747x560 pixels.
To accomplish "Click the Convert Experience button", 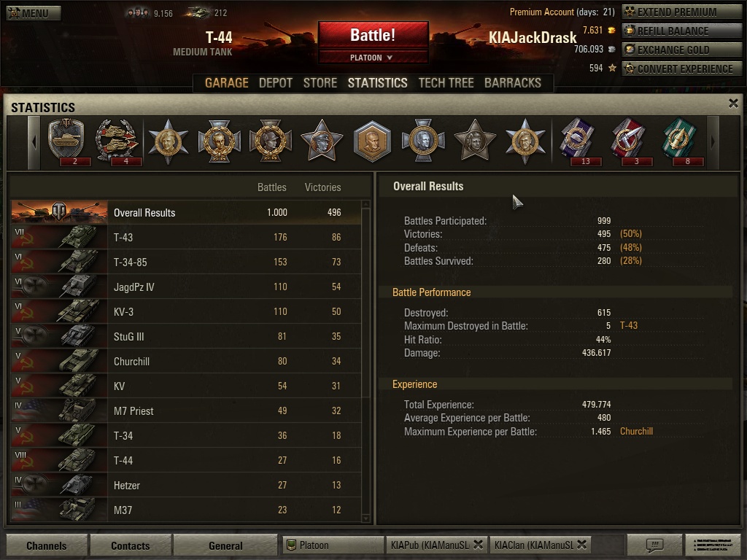I will pos(682,69).
